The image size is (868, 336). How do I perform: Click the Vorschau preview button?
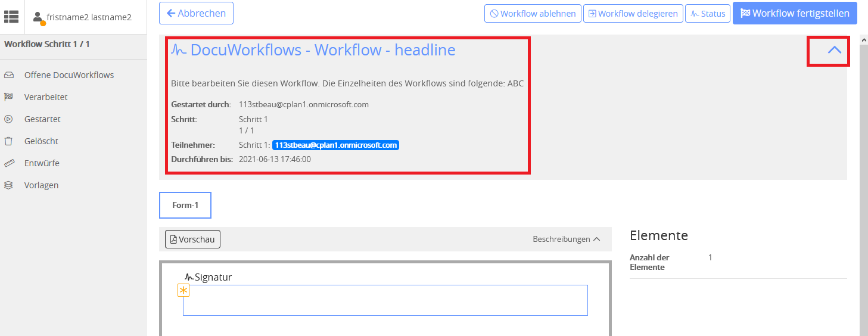coord(192,239)
